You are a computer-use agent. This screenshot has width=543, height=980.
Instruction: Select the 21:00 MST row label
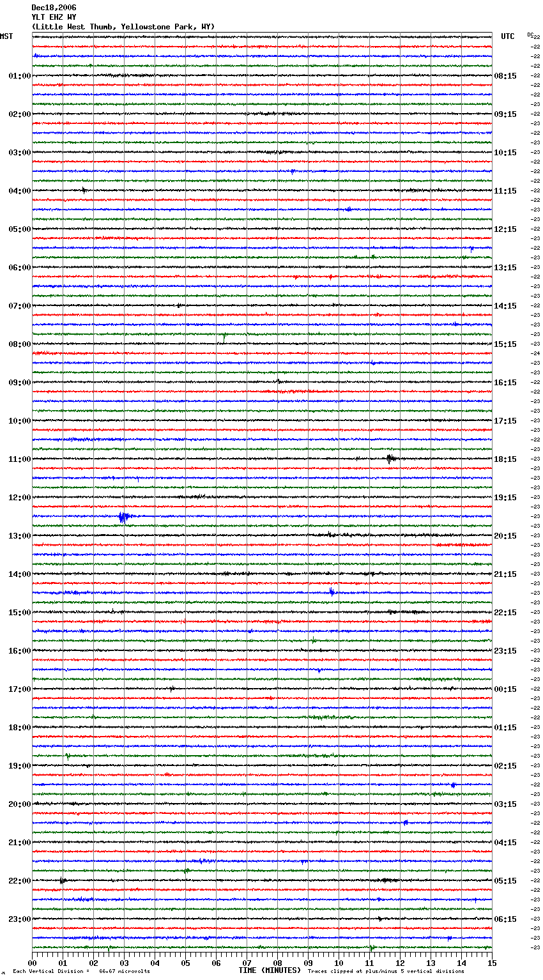click(20, 843)
